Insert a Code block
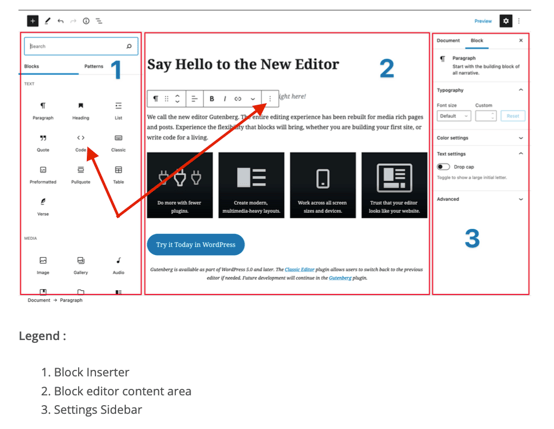 pyautogui.click(x=81, y=143)
